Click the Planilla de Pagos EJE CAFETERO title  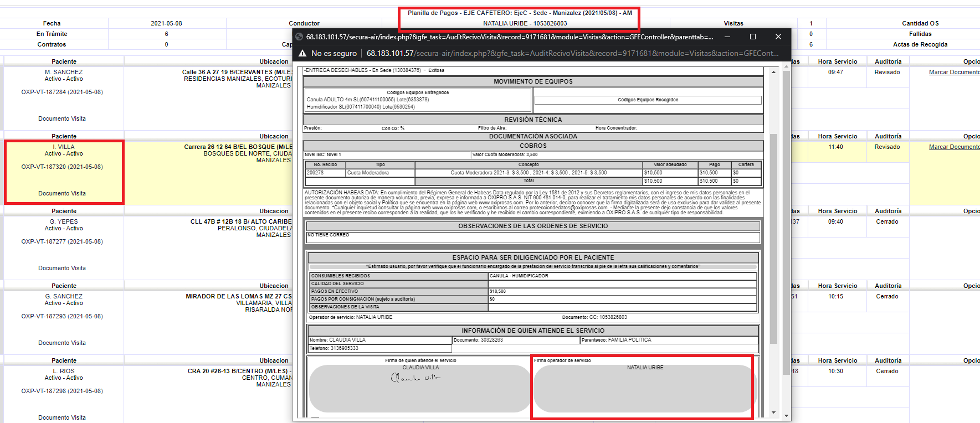point(520,13)
